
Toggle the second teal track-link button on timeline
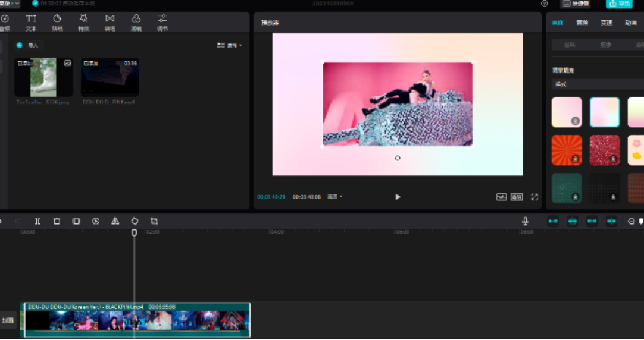(573, 221)
